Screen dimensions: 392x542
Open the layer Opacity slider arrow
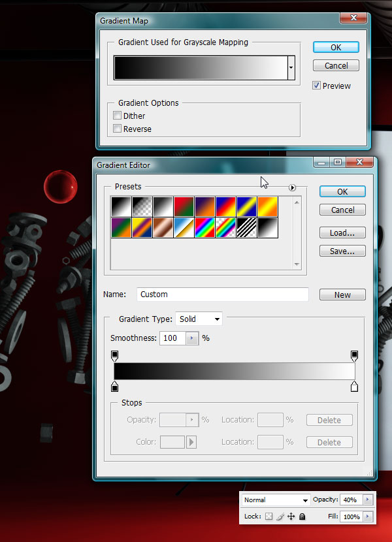pyautogui.click(x=367, y=500)
